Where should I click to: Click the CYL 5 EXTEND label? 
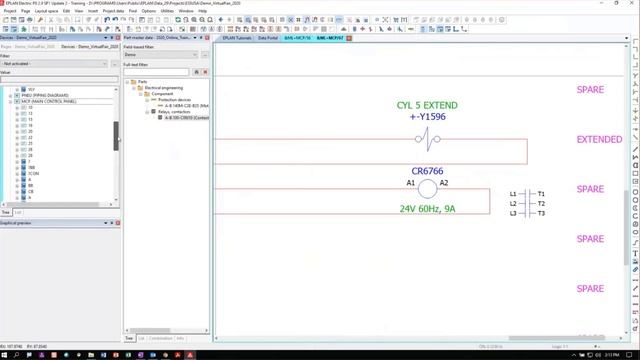(427, 105)
